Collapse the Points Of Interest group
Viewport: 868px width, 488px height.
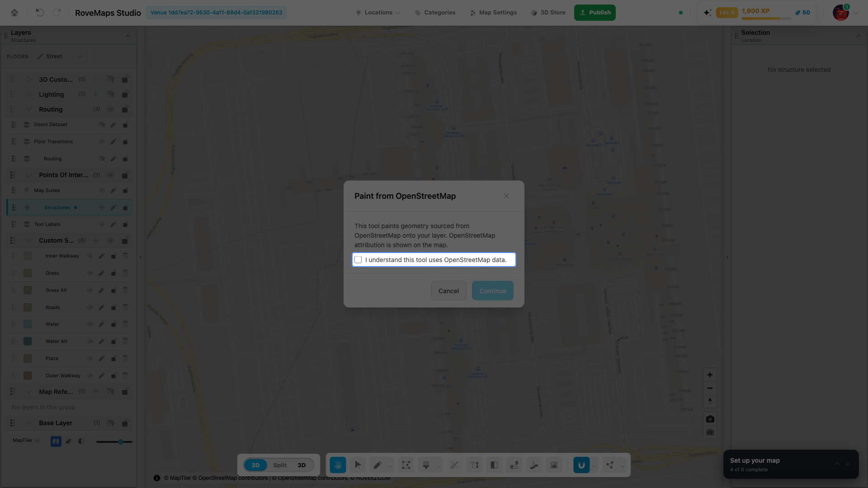(29, 175)
